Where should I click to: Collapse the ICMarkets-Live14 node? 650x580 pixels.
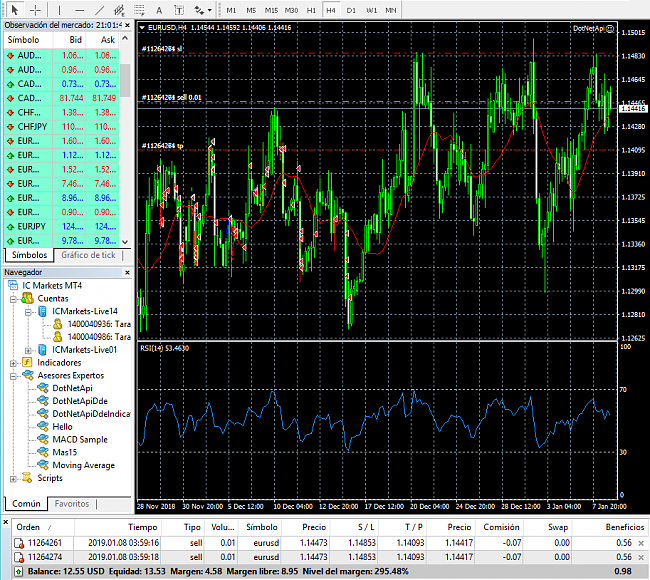pos(28,312)
